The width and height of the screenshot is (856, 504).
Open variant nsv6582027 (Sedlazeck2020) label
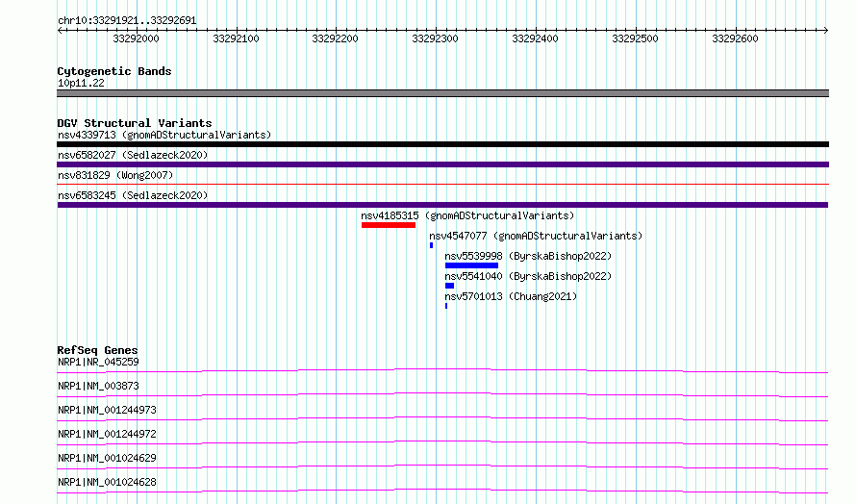pos(133,155)
